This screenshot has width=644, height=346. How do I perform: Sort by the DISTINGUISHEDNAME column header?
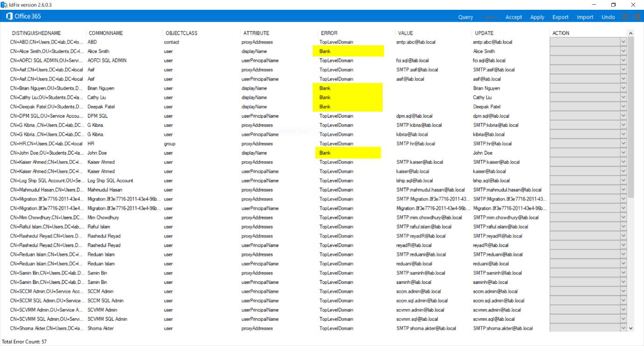click(36, 33)
